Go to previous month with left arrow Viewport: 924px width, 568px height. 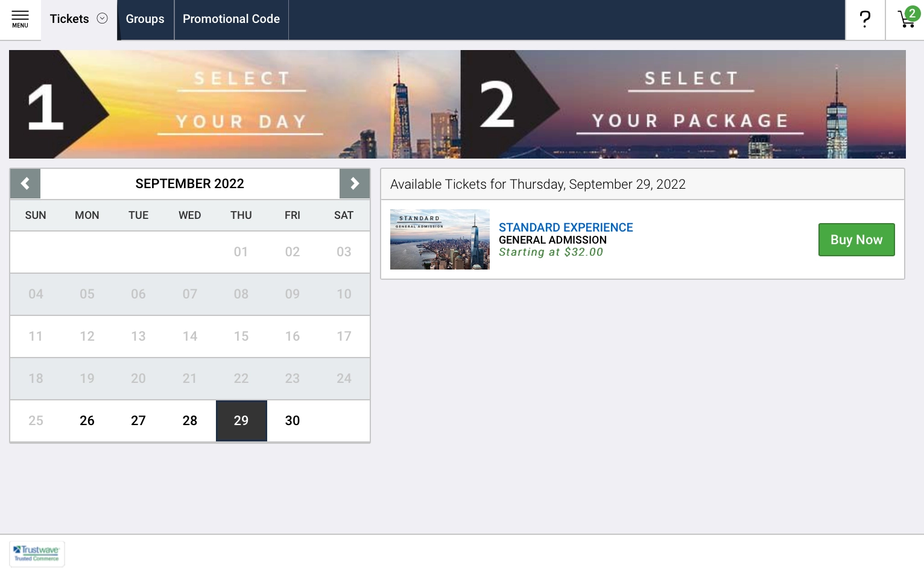(x=25, y=183)
